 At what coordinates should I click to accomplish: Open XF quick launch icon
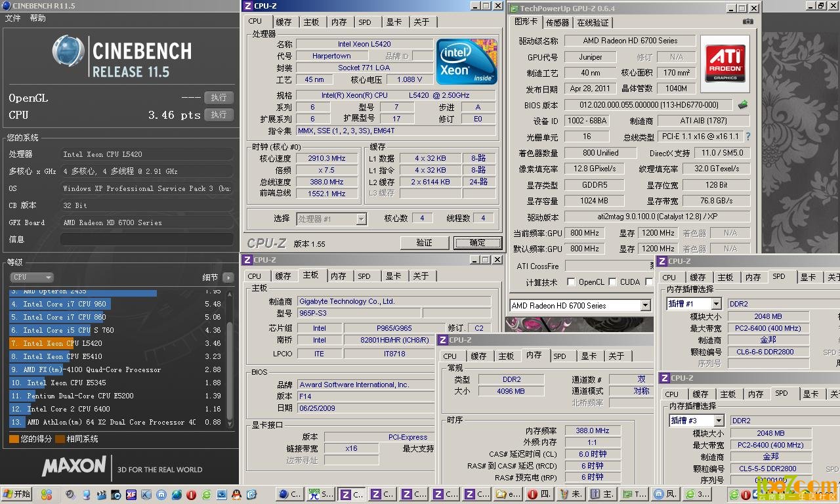[x=131, y=494]
